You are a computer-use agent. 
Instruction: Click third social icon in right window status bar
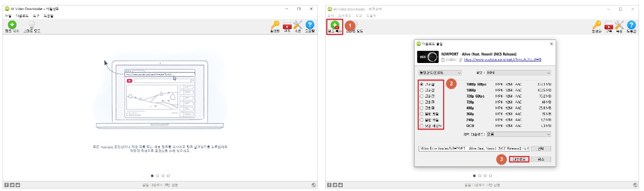point(340,185)
